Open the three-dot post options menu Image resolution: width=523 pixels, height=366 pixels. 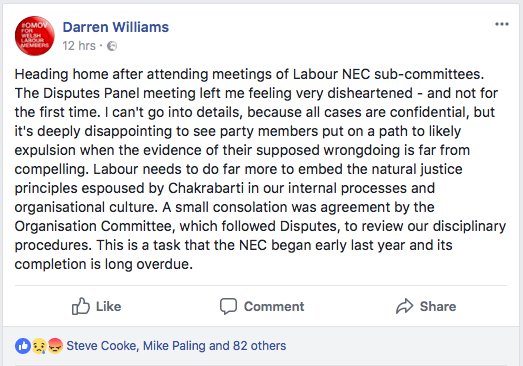[502, 24]
